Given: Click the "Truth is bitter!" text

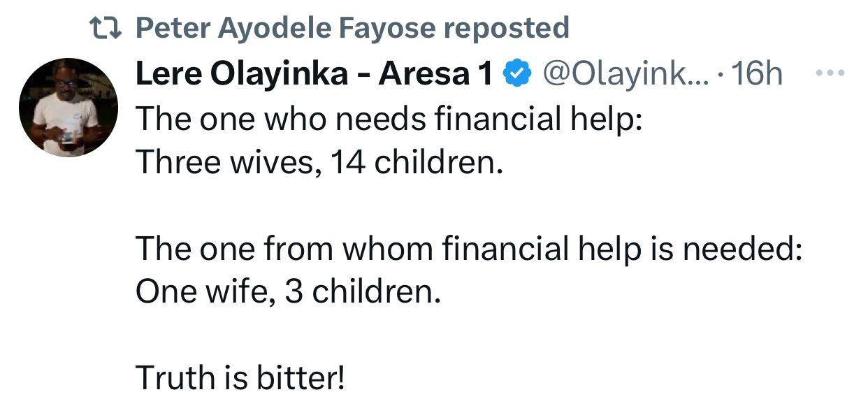Looking at the screenshot, I should pos(240,378).
